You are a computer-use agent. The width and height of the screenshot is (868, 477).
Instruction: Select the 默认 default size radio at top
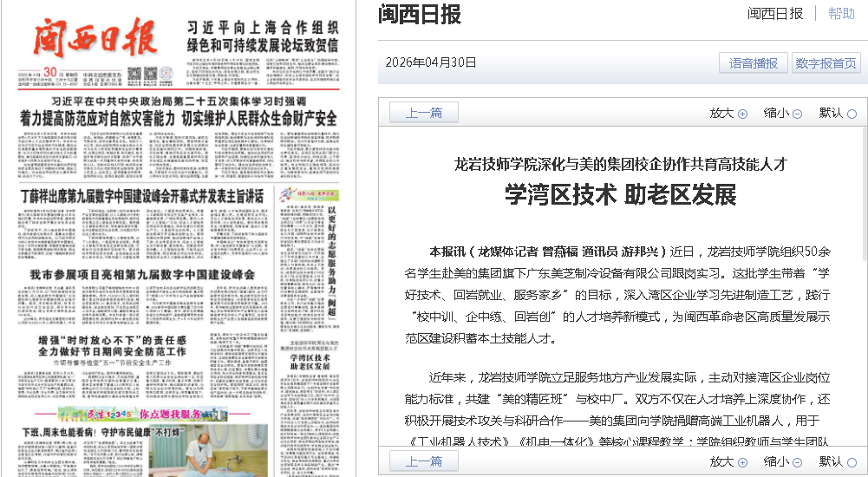coord(852,114)
